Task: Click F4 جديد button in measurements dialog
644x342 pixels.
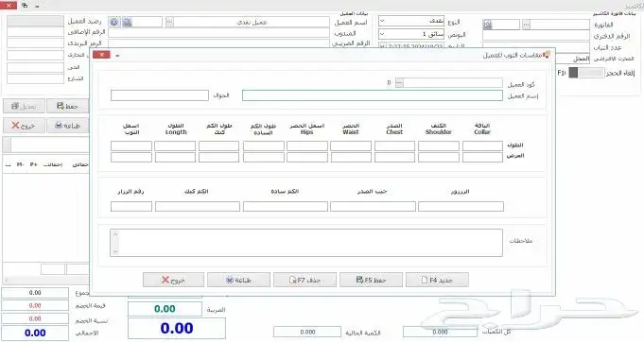Action: 437,280
